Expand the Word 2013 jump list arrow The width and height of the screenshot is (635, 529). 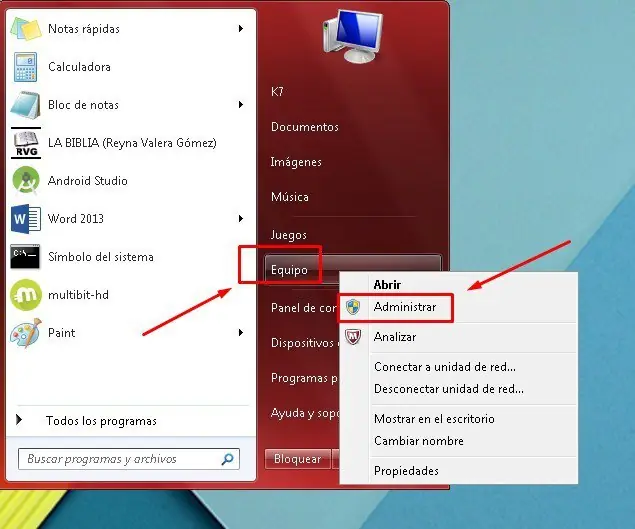pos(241,219)
